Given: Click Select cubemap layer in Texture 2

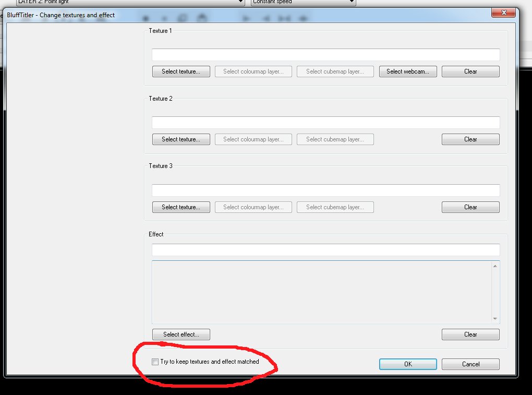Looking at the screenshot, I should (x=335, y=139).
